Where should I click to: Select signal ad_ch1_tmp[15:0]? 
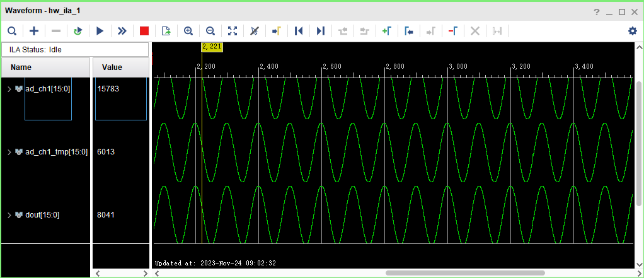click(x=57, y=152)
